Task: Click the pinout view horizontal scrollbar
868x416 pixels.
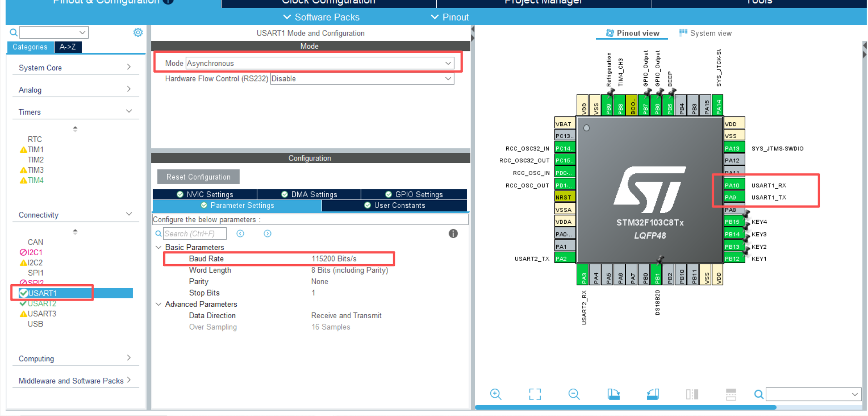Action: point(625,407)
